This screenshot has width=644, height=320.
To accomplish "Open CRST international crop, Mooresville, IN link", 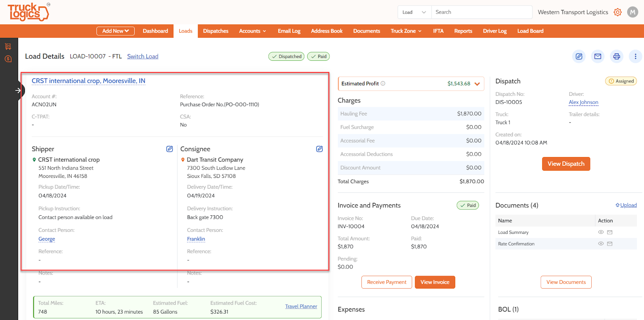I will (89, 81).
